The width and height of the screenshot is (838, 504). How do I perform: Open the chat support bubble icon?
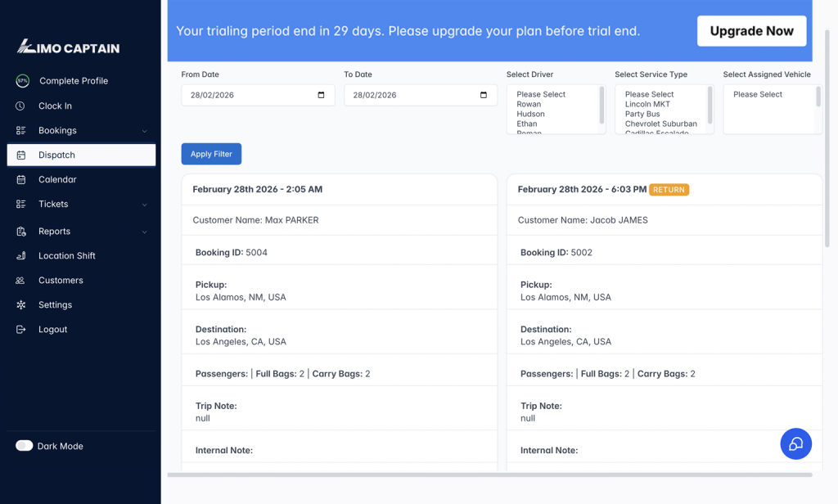(x=795, y=444)
